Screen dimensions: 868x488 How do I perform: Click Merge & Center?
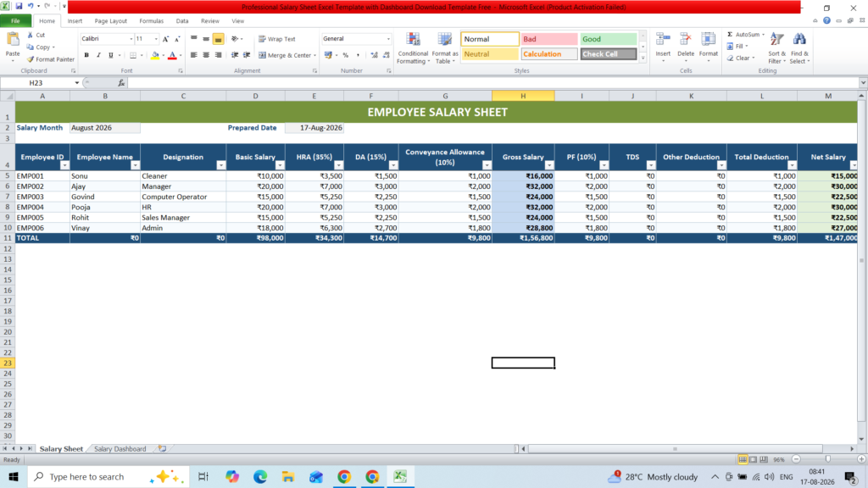pos(285,55)
